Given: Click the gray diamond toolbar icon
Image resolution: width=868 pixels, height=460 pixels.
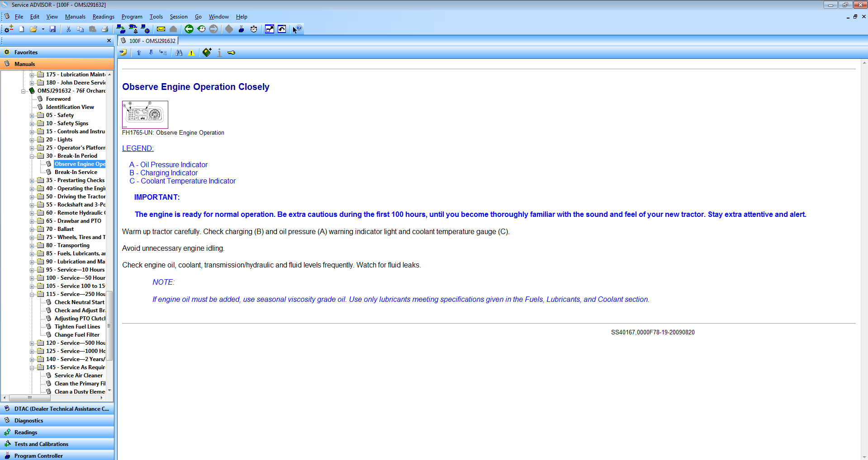Looking at the screenshot, I should pyautogui.click(x=229, y=29).
